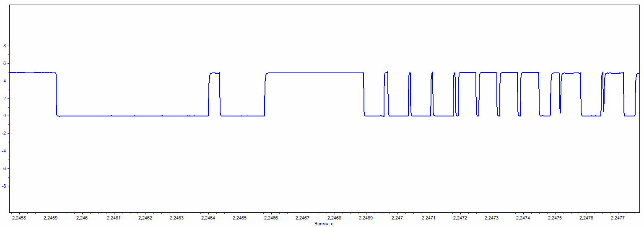Click the 8 voltage axis label
Screen dimensions: 644x227
click(x=5, y=46)
